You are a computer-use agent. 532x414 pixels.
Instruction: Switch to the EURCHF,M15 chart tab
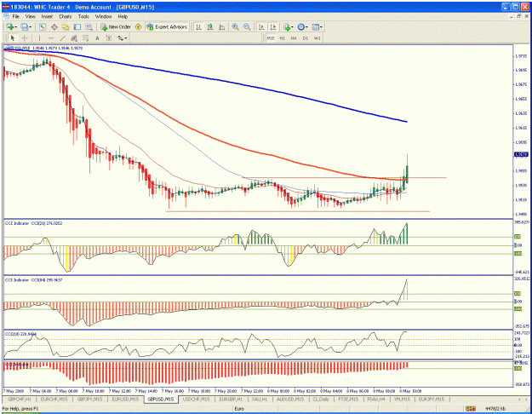click(54, 400)
